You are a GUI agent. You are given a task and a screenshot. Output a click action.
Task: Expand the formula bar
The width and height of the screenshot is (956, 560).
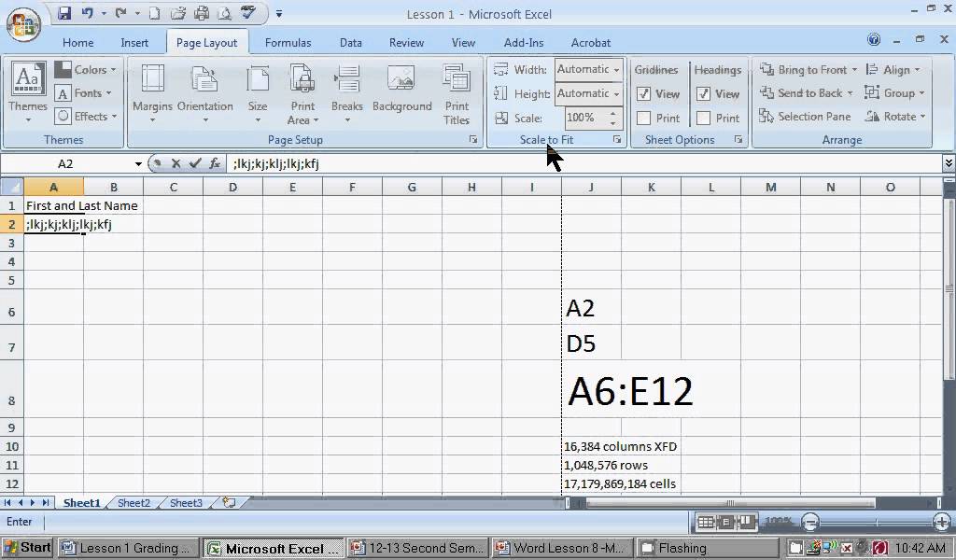click(x=949, y=163)
